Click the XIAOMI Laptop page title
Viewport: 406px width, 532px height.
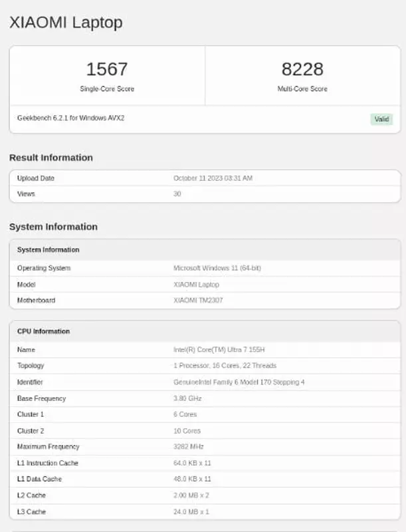coord(66,22)
